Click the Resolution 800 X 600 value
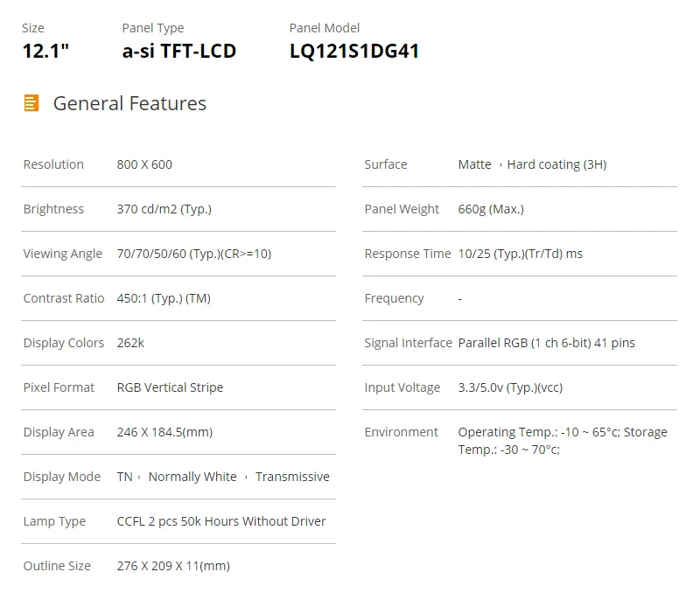 coord(144,164)
